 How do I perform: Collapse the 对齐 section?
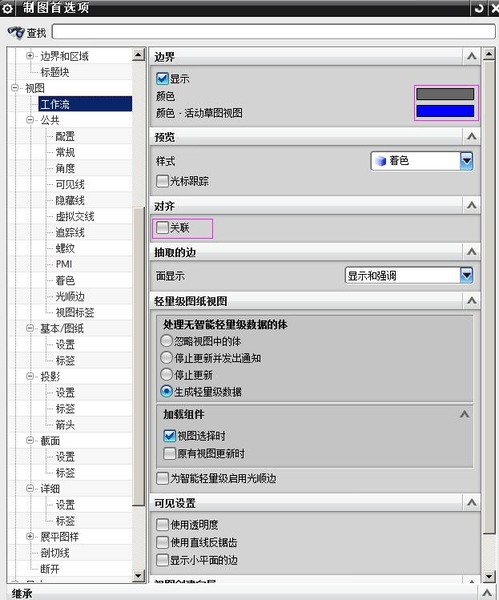[x=472, y=205]
